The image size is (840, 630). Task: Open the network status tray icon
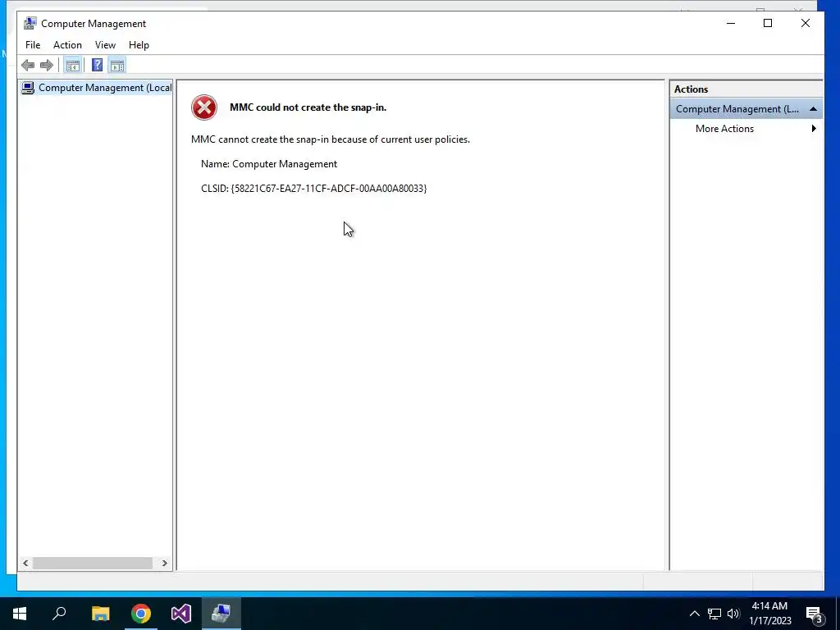click(x=714, y=614)
